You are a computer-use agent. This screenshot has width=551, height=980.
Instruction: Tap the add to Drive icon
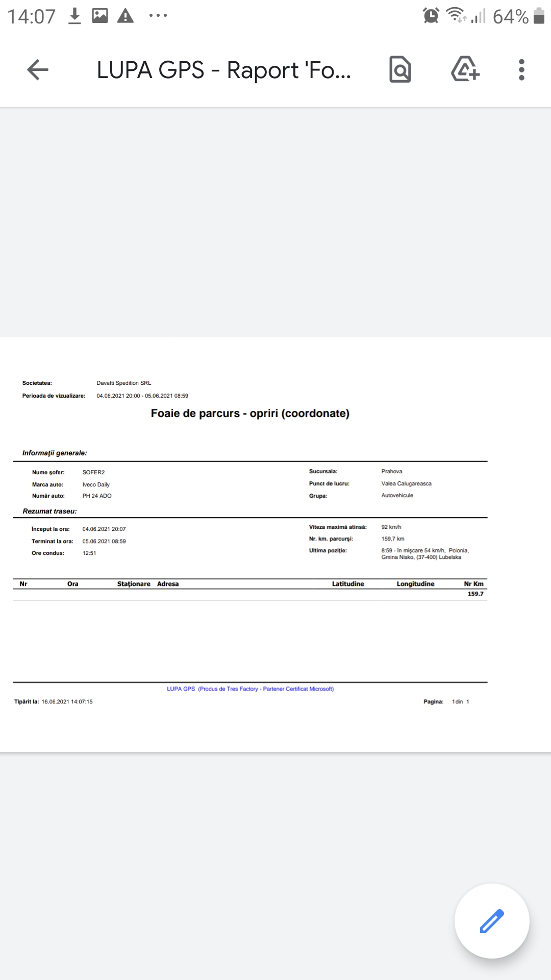point(465,69)
